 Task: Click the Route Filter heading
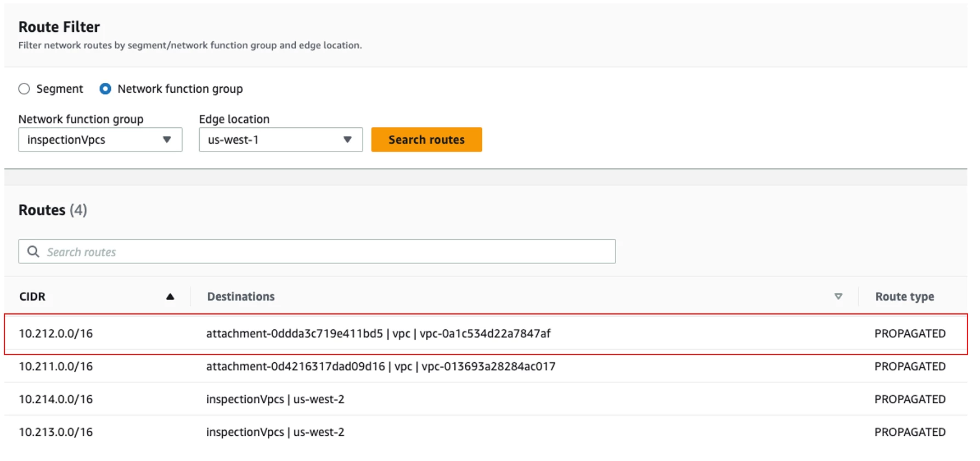coord(59,27)
